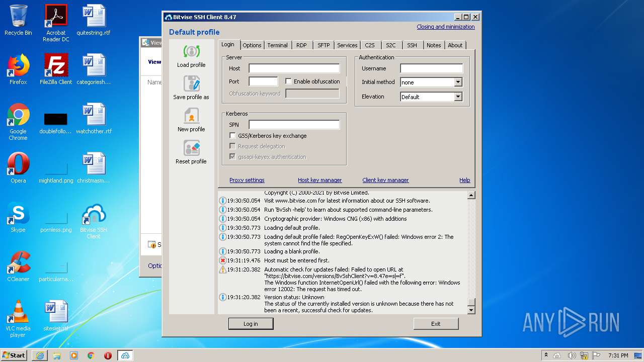This screenshot has width=644, height=362.
Task: Click Chrome icon in the taskbar
Action: click(91, 355)
